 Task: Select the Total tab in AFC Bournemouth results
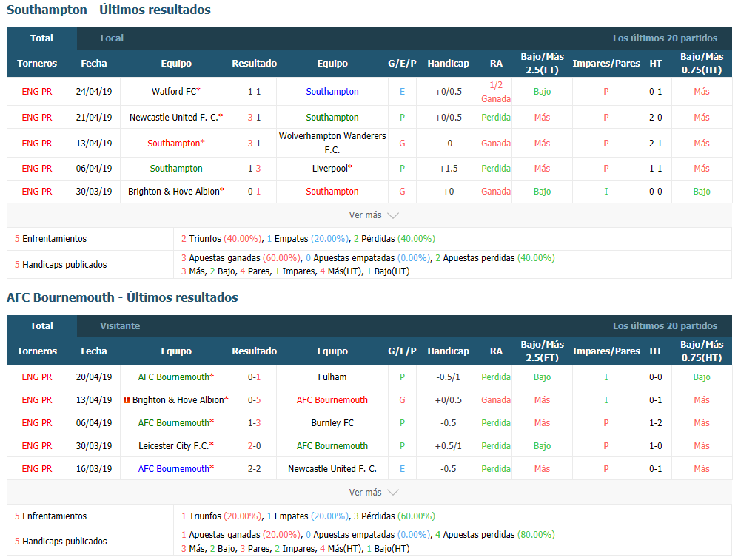[x=41, y=325]
